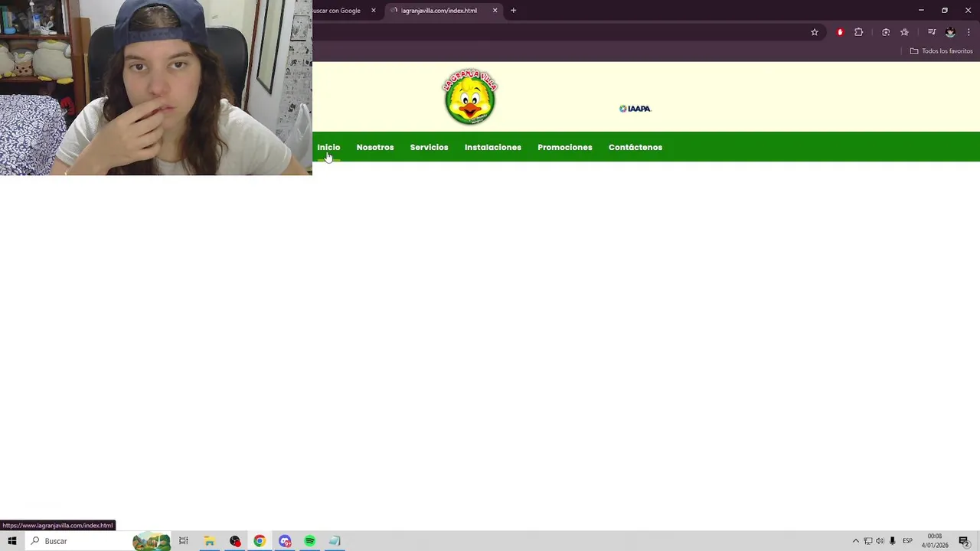
Task: Open the Discord taskbar icon
Action: (x=285, y=541)
